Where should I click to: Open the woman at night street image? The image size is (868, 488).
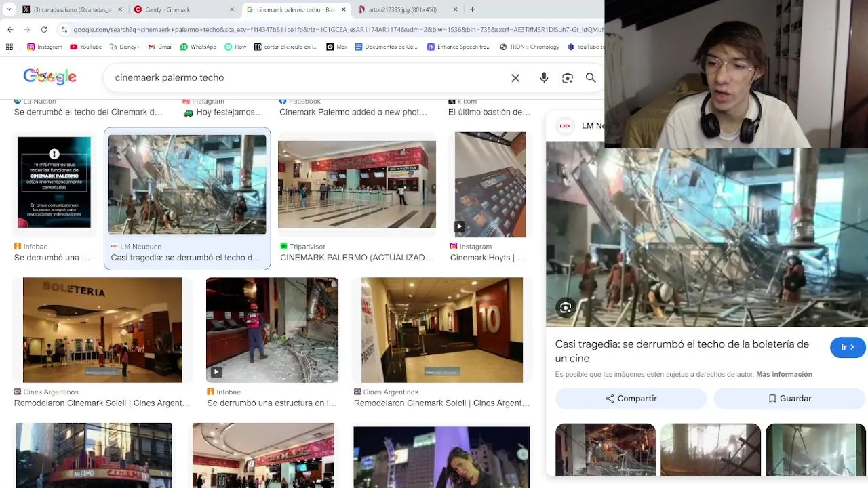click(441, 457)
